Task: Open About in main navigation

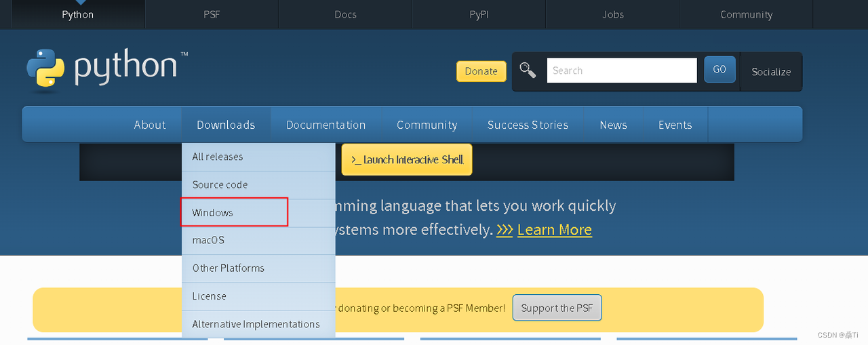Action: click(150, 125)
